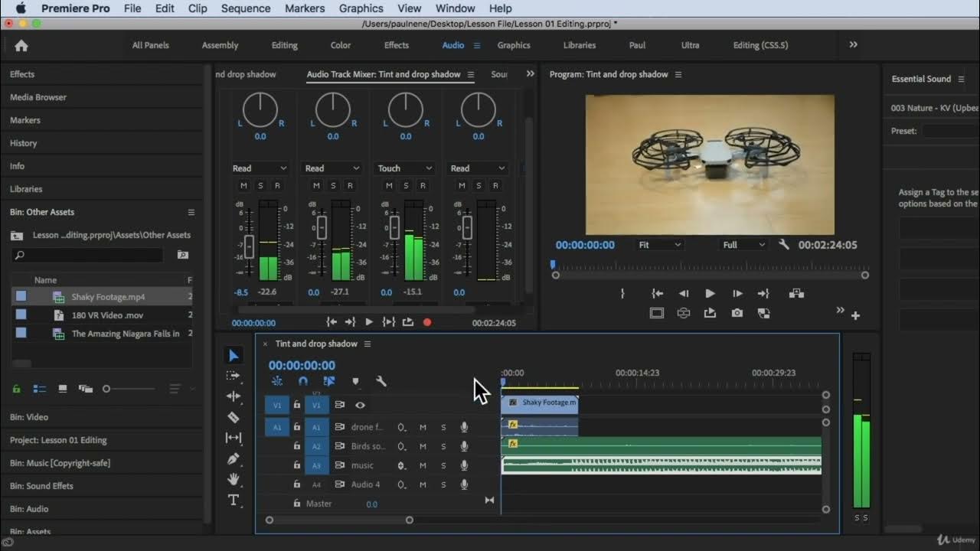Click the first mixer channel volume fader
The image size is (980, 551).
coord(249,246)
